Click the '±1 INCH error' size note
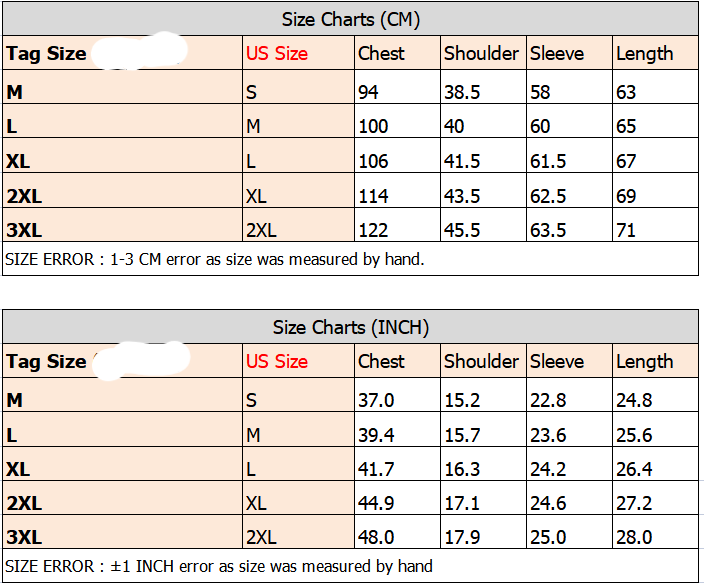Screen dimensions: 704x587 coord(219,567)
